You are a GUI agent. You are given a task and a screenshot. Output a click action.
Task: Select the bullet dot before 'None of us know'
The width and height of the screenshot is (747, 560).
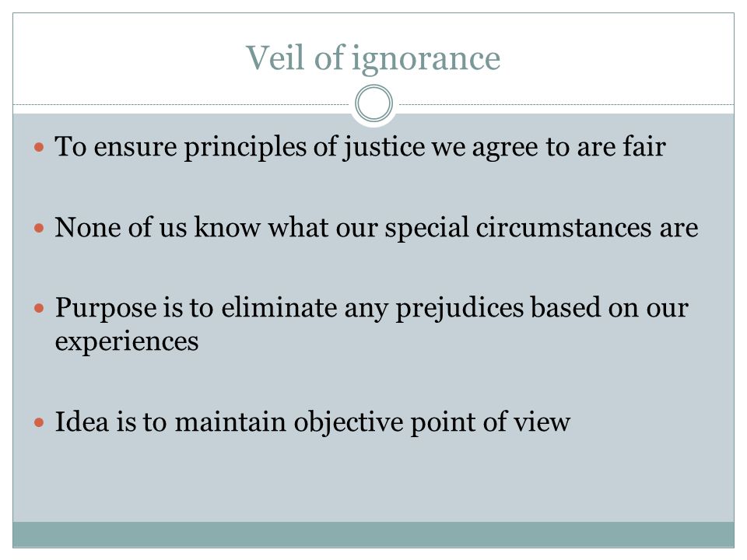pyautogui.click(x=39, y=228)
